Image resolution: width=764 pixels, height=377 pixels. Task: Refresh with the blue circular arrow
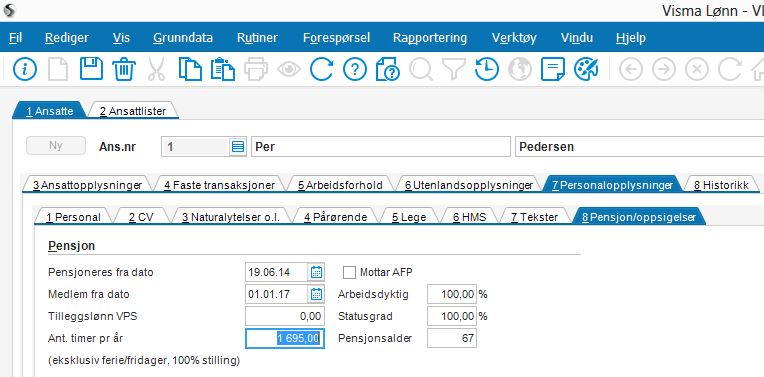pyautogui.click(x=322, y=69)
